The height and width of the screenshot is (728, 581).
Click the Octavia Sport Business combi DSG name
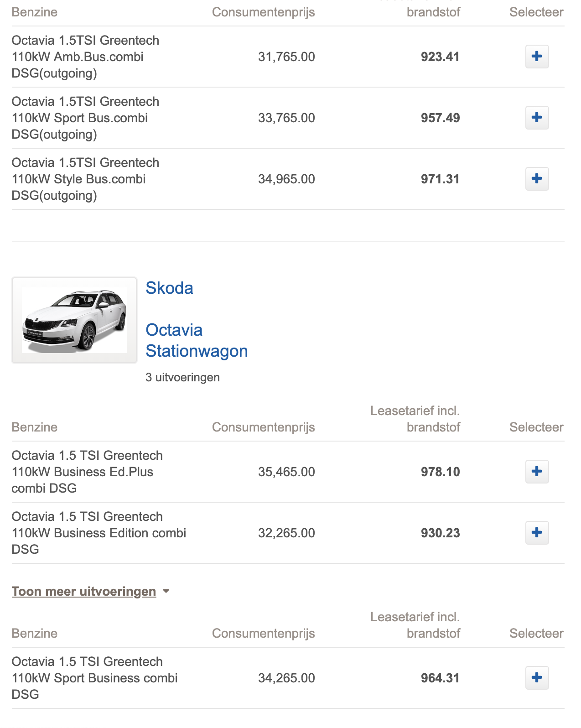click(x=94, y=678)
